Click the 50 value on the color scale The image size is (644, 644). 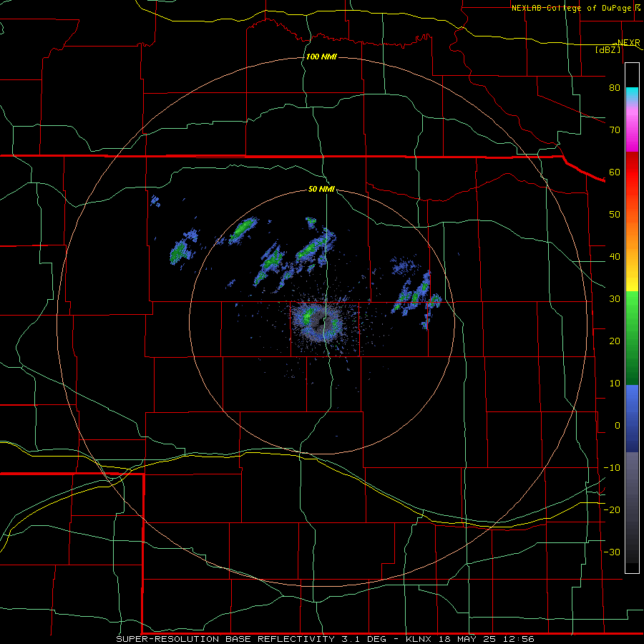(x=615, y=215)
